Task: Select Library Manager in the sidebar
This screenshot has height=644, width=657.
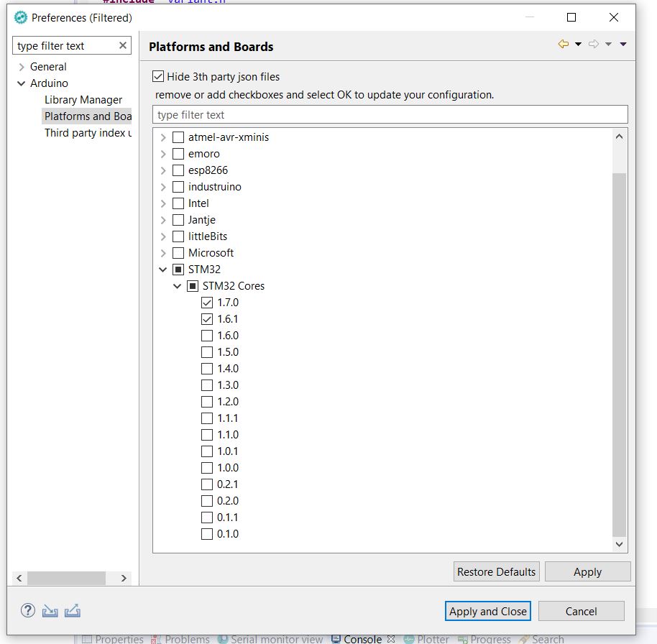Action: pos(83,100)
